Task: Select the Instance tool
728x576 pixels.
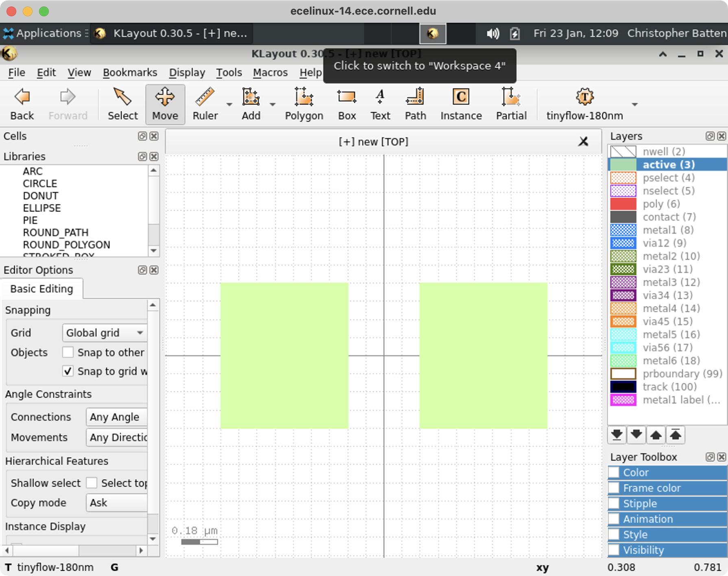Action: point(461,104)
